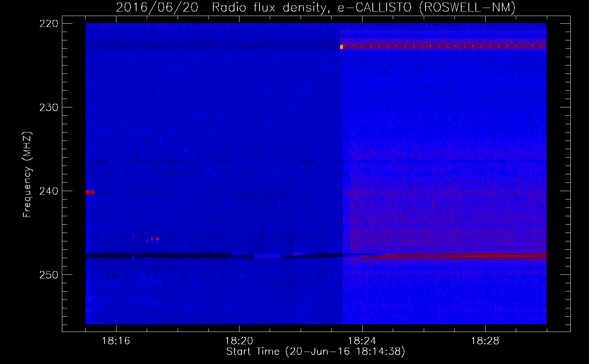
Task: Click the Frequency (MHZ) axis title
Action: [27, 175]
